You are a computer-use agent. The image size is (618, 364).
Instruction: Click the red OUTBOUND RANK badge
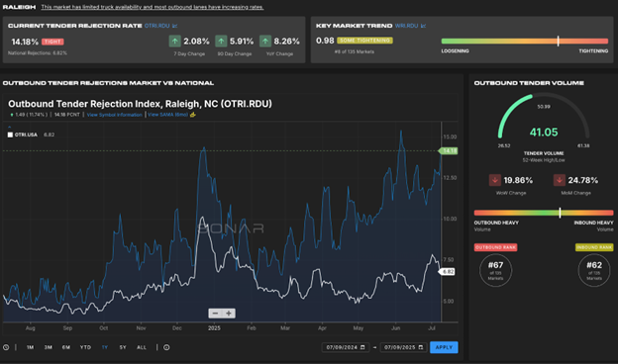tap(495, 247)
